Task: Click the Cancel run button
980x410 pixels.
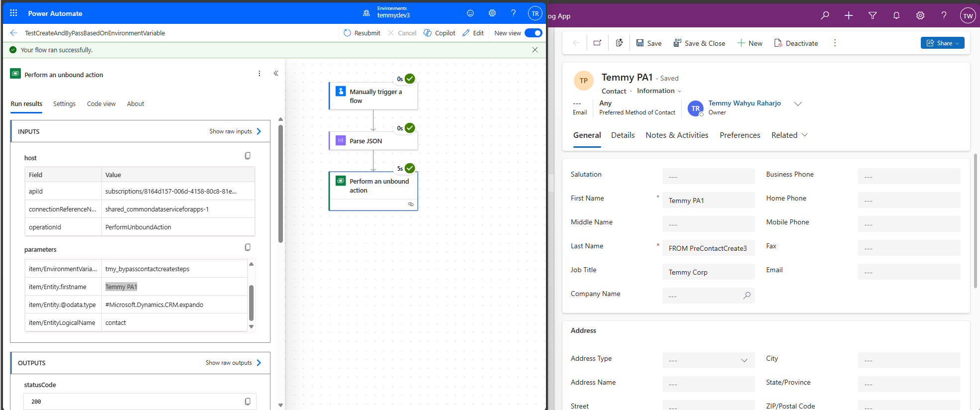Action: [x=402, y=33]
